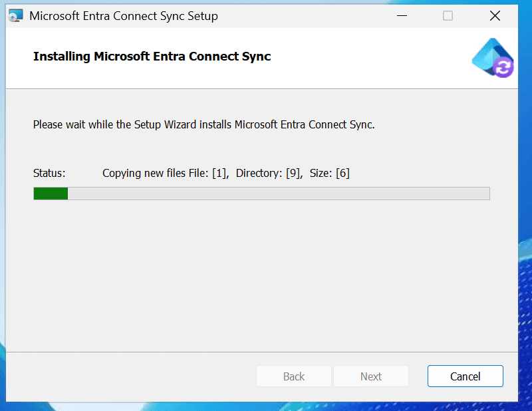
Task: Cancel the Entra Connect Sync installation
Action: (x=465, y=376)
